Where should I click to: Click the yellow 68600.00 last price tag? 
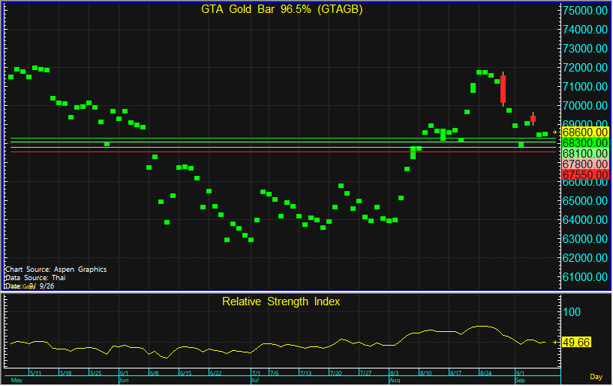(585, 132)
